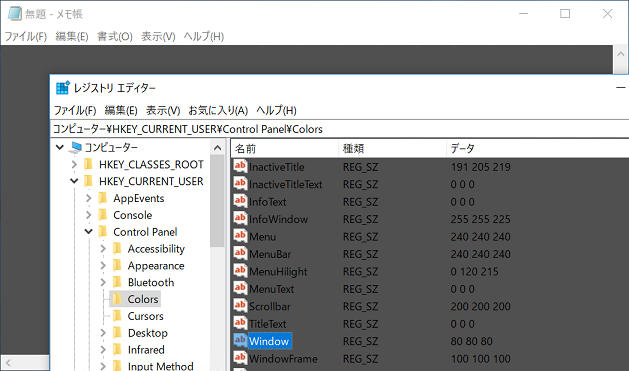
Task: Select the Window value entry
Action: [x=269, y=341]
